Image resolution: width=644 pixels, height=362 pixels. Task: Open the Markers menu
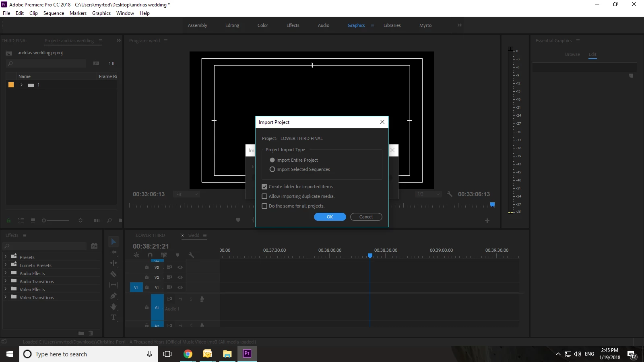click(x=78, y=13)
